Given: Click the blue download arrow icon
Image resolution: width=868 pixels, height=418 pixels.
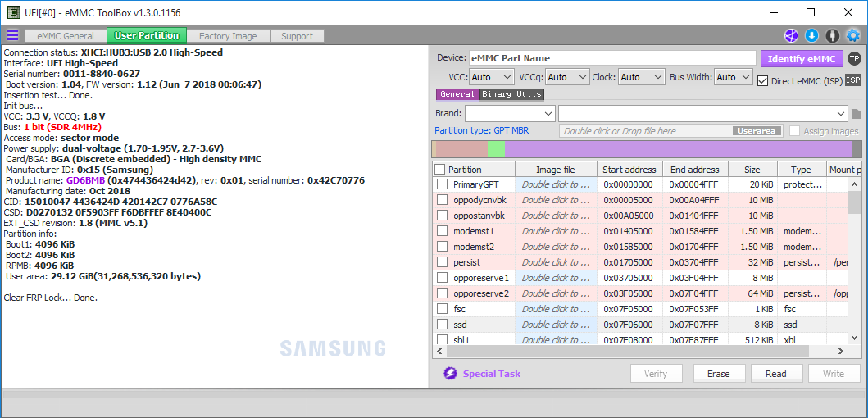Looking at the screenshot, I should click(x=811, y=35).
